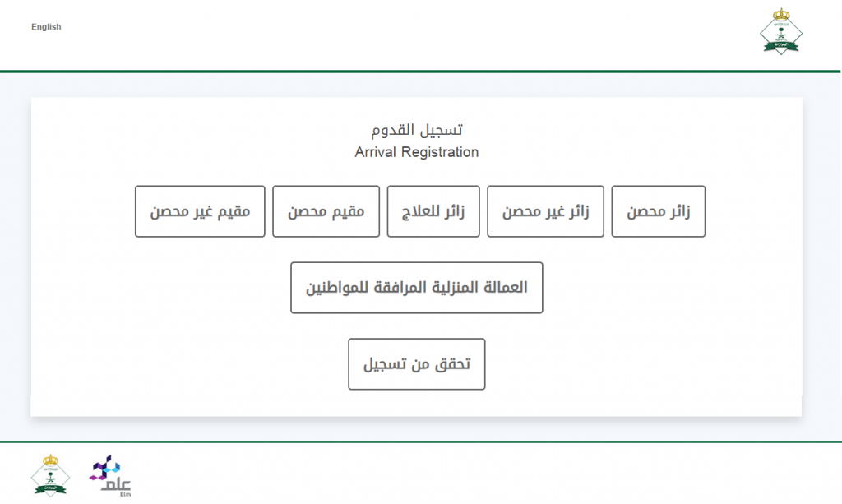Click the تحقق من تسجيل button
Image resolution: width=842 pixels, height=504 pixels.
click(x=417, y=364)
